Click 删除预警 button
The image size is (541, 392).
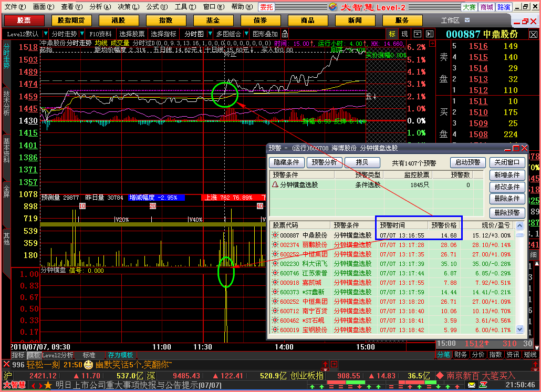(x=507, y=213)
